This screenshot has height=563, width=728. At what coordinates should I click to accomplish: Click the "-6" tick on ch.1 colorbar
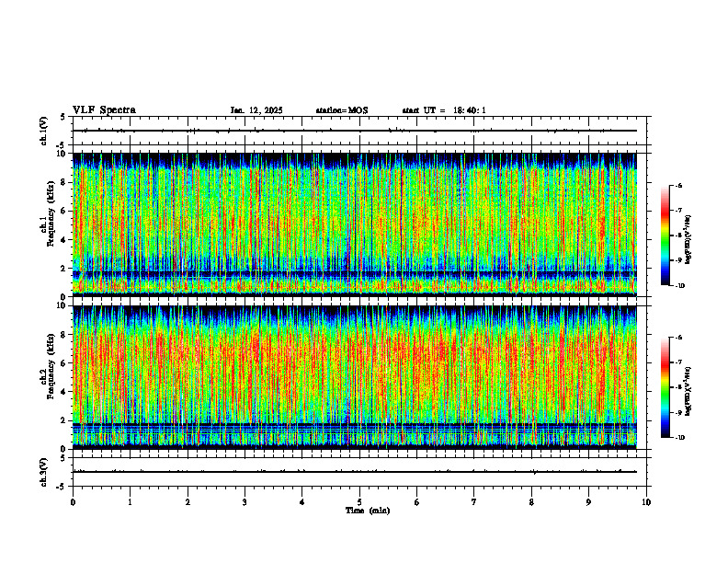pyautogui.click(x=678, y=186)
